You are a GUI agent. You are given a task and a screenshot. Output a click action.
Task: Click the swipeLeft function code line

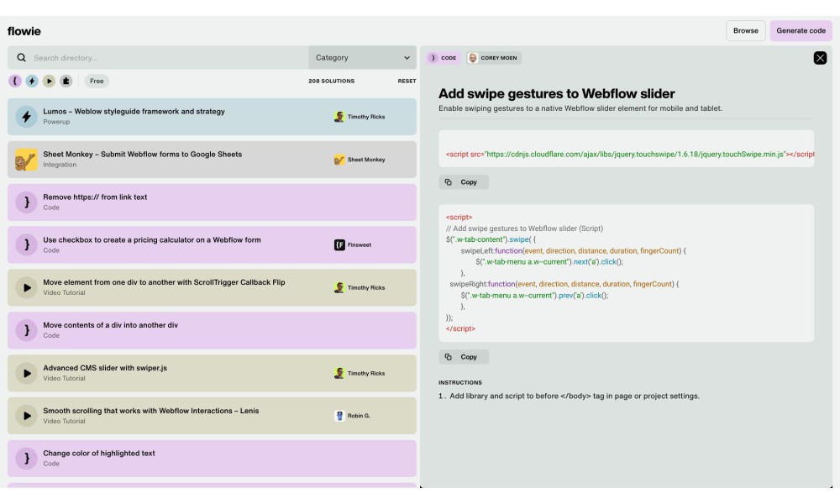(x=573, y=250)
